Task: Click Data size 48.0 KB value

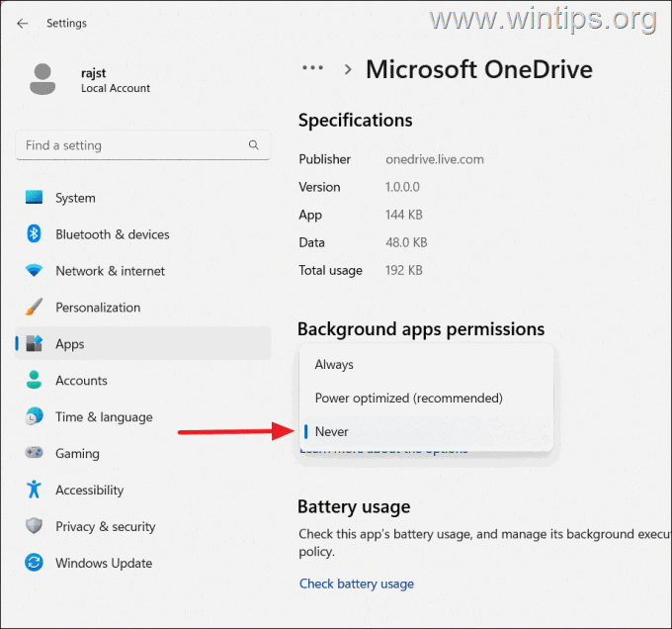Action: [x=406, y=242]
